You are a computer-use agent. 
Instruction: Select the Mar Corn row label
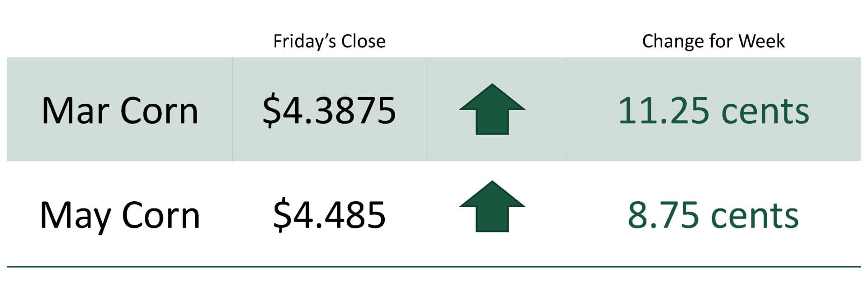120,111
